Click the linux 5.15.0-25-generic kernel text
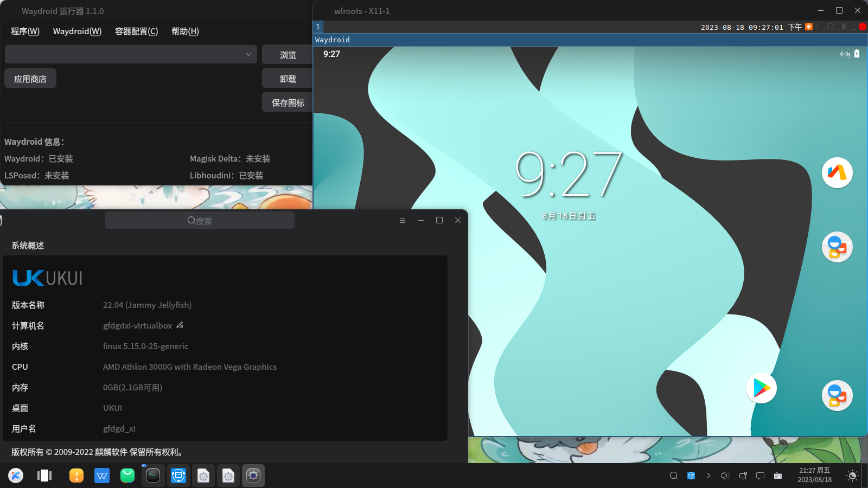This screenshot has width=868, height=488. point(145,346)
